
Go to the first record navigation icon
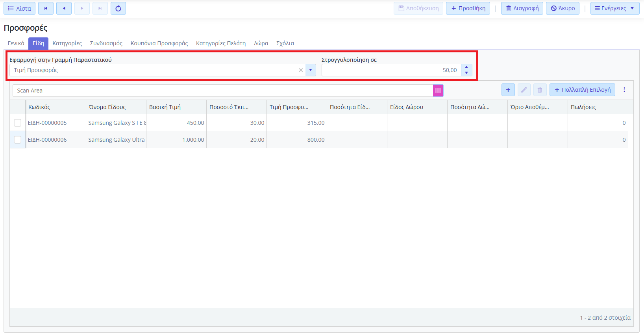click(x=46, y=8)
